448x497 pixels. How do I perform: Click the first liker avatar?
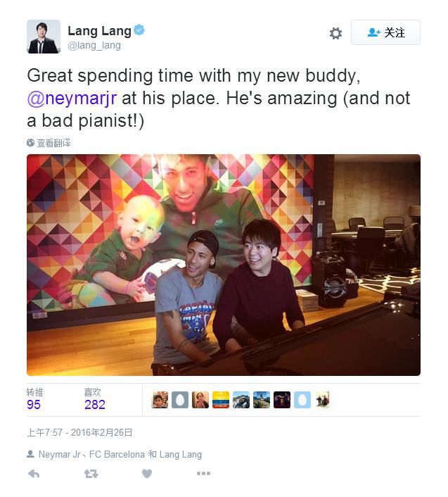pos(160,400)
